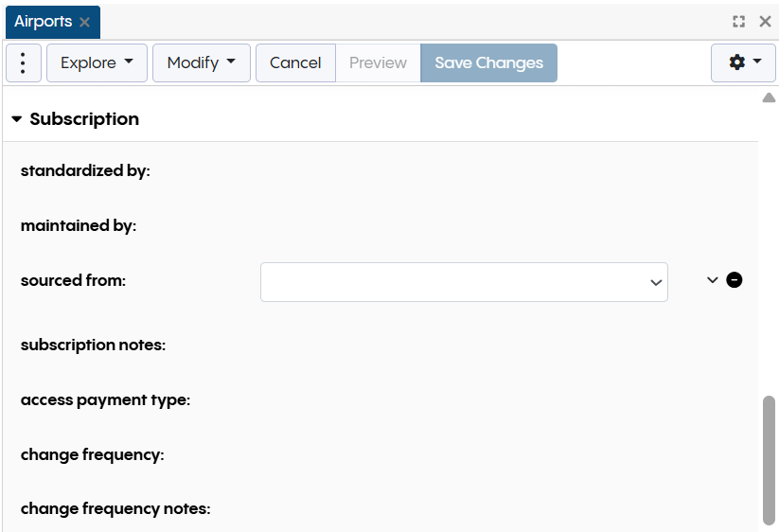Click the 'subscription notes:' label
Viewport: 779px width, 532px height.
[93, 345]
